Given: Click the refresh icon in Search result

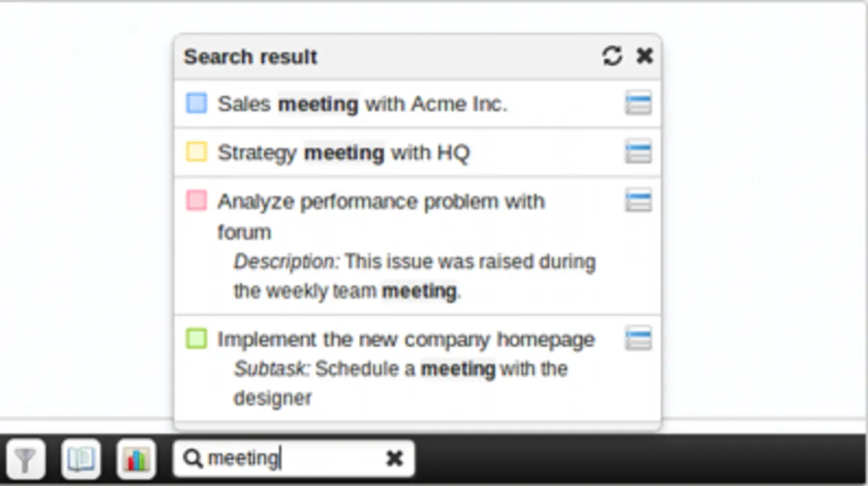Looking at the screenshot, I should tap(612, 56).
